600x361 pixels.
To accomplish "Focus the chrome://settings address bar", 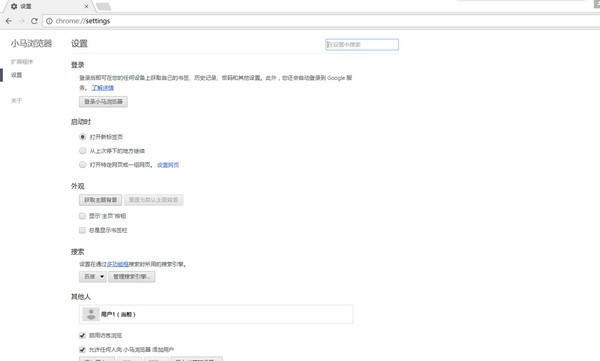I will [x=321, y=21].
